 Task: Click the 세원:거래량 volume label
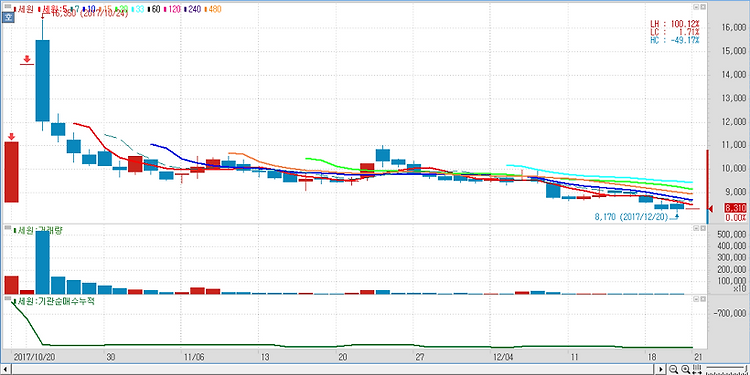[38, 230]
